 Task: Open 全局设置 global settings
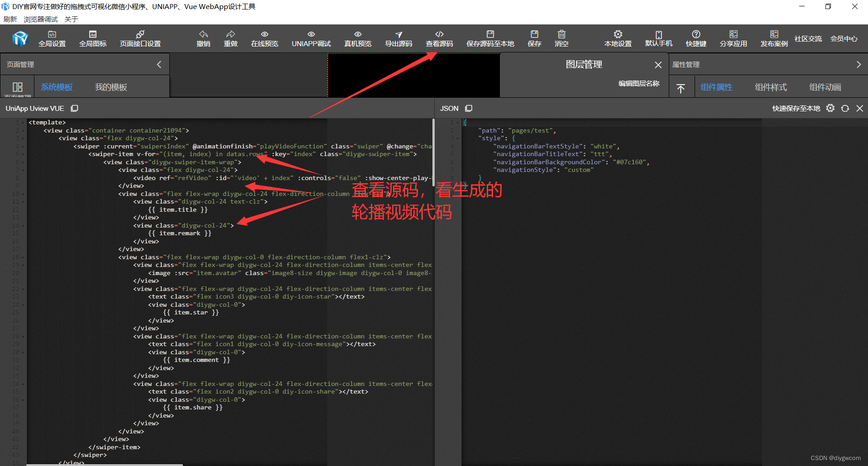point(52,39)
